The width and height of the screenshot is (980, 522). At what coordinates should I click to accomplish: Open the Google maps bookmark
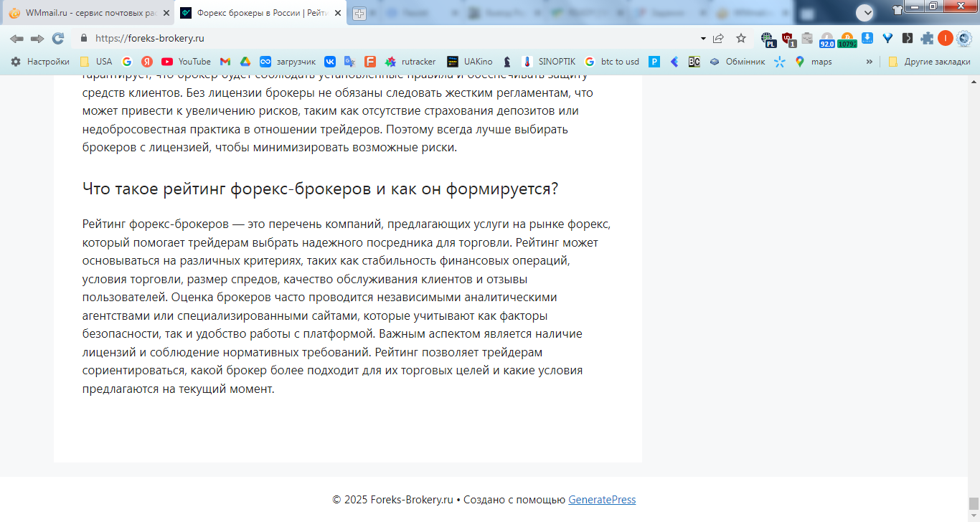point(814,62)
